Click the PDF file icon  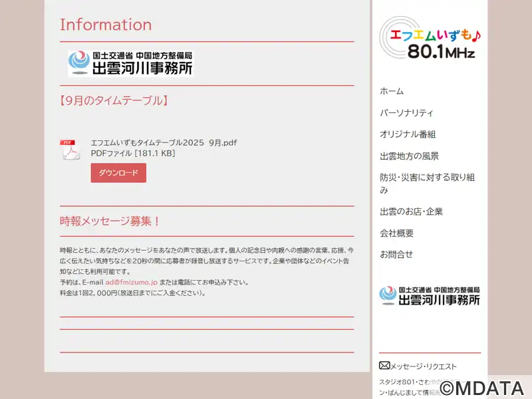coord(70,150)
